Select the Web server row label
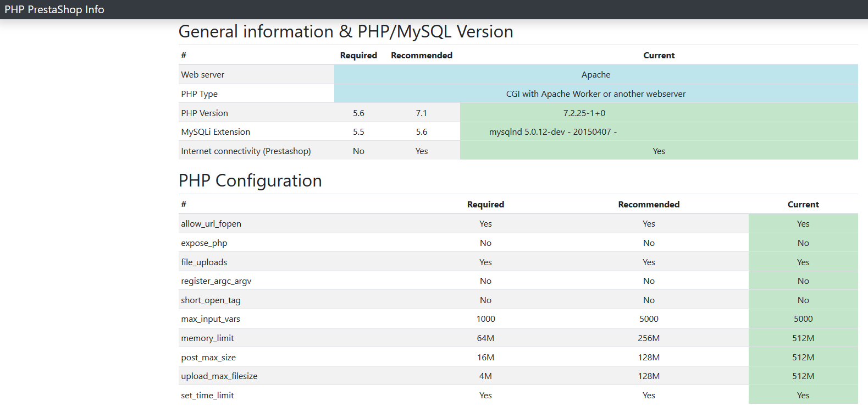This screenshot has height=417, width=868. click(x=203, y=75)
